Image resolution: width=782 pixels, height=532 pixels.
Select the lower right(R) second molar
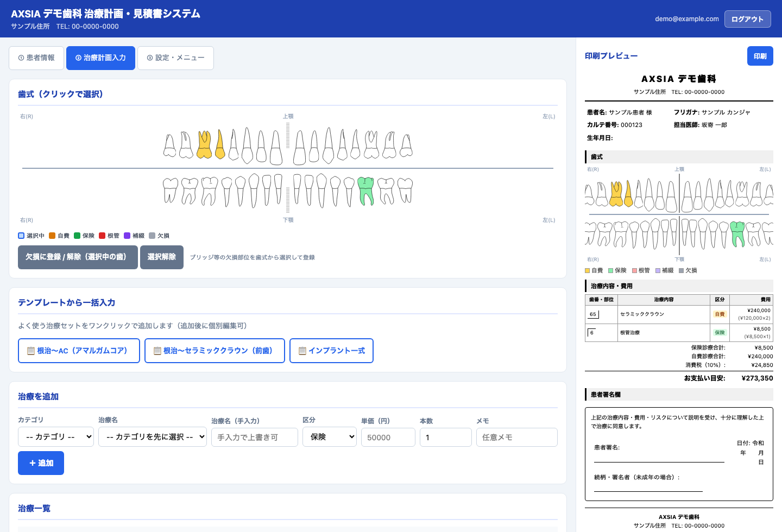click(190, 191)
